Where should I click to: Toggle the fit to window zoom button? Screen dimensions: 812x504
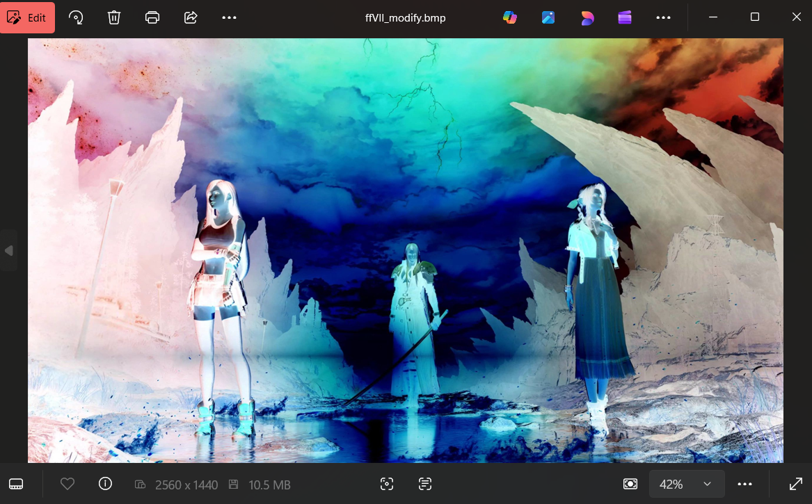[x=630, y=484]
